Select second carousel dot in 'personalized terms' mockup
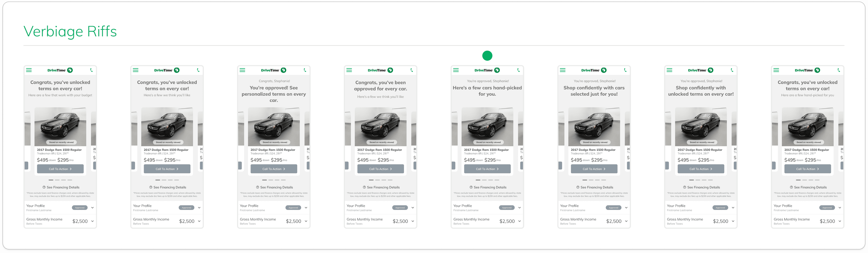 pyautogui.click(x=271, y=180)
